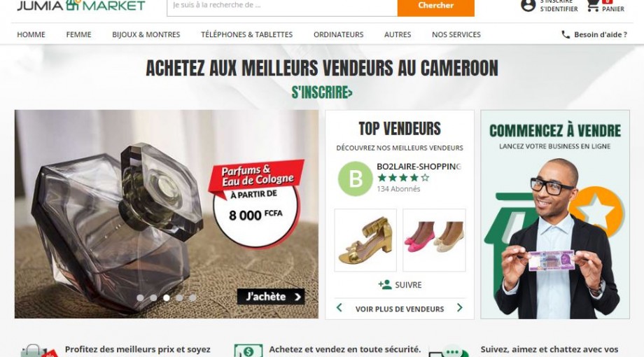Open the Ordinateurs menu item
The image size is (644, 357).
coord(338,34)
